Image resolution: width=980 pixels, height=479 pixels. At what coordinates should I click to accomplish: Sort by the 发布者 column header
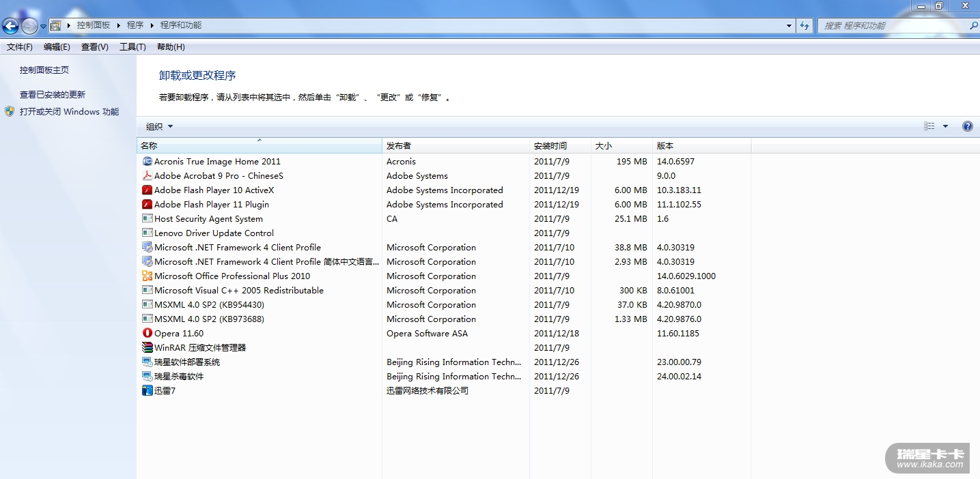(x=456, y=146)
